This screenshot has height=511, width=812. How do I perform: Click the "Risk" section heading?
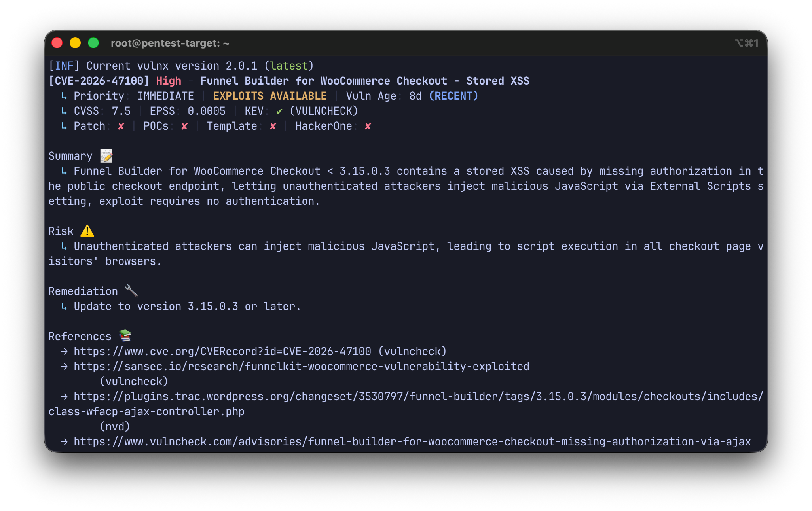tap(61, 231)
